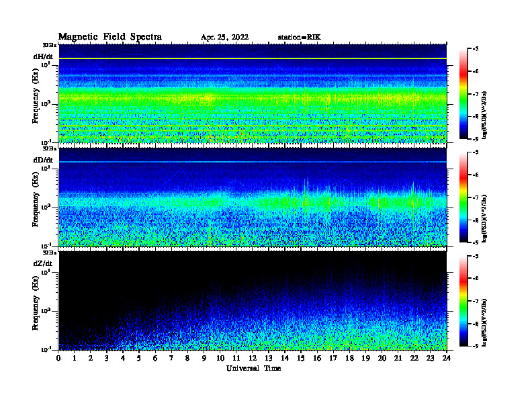The image size is (532, 411).
Task: Click the "Magnetic Field Spectra" title
Action: (x=110, y=38)
